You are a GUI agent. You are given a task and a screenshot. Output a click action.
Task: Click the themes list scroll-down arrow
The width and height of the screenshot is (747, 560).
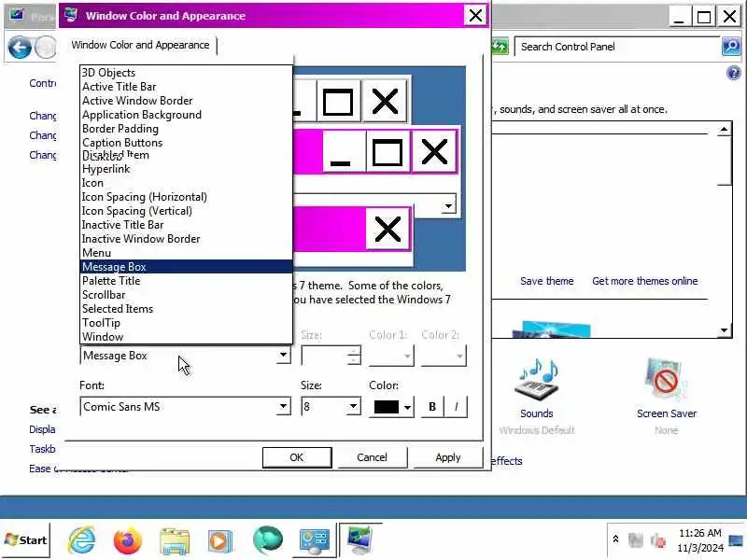(725, 330)
